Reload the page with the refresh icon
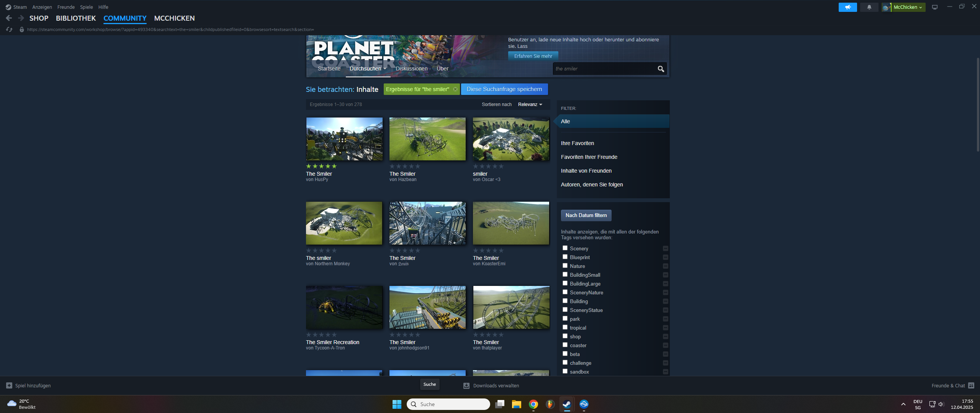This screenshot has height=413, width=980. point(9,29)
